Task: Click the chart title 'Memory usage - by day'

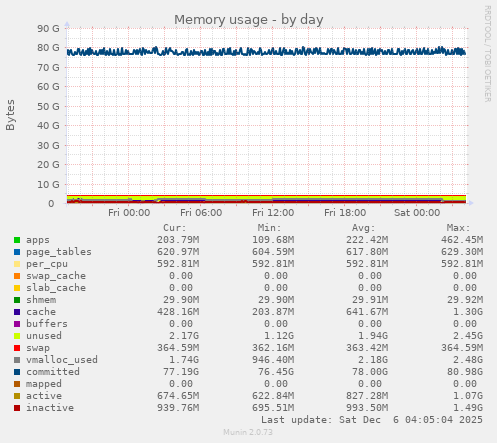Action: click(x=249, y=20)
